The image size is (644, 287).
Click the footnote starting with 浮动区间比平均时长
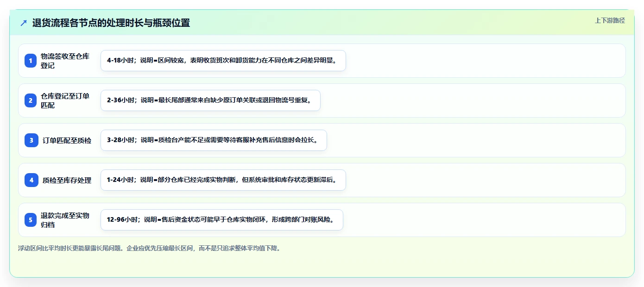click(x=149, y=248)
